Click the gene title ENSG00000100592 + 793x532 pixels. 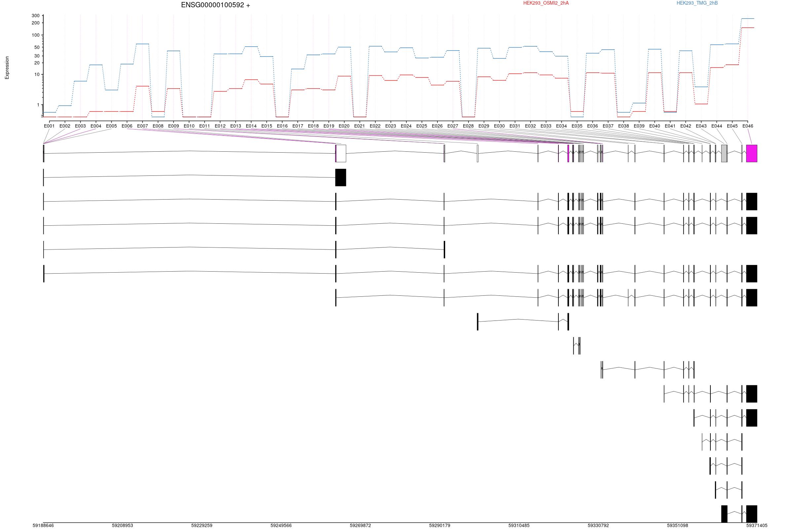pyautogui.click(x=215, y=5)
